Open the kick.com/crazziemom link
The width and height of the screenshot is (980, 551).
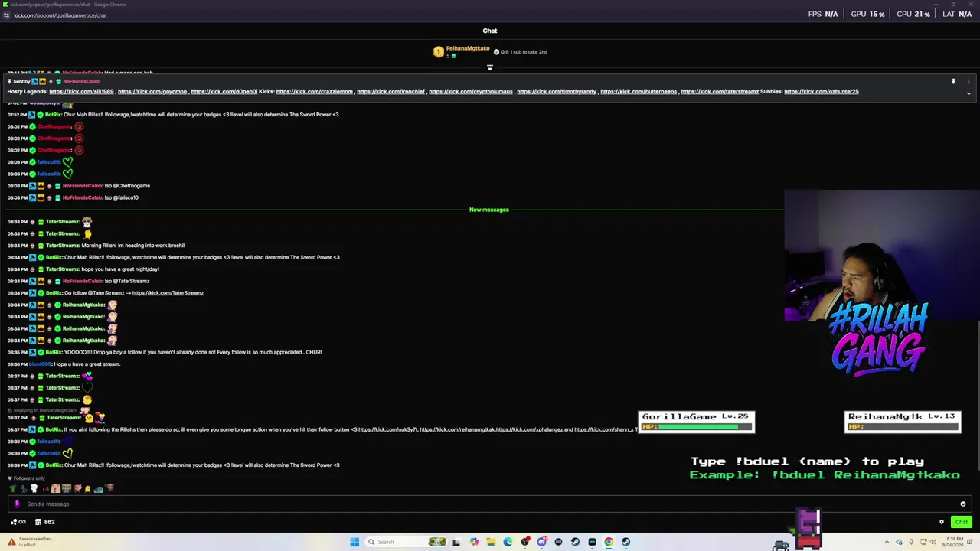315,92
